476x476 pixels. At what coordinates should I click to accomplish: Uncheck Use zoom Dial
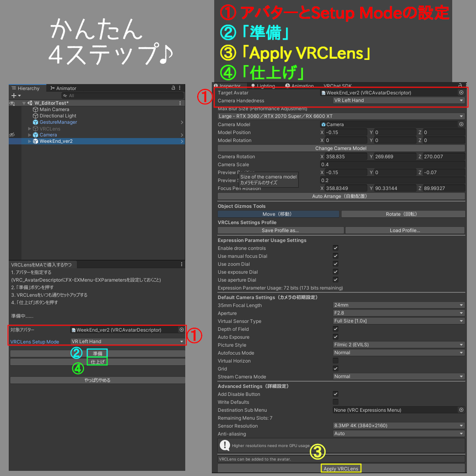(335, 264)
